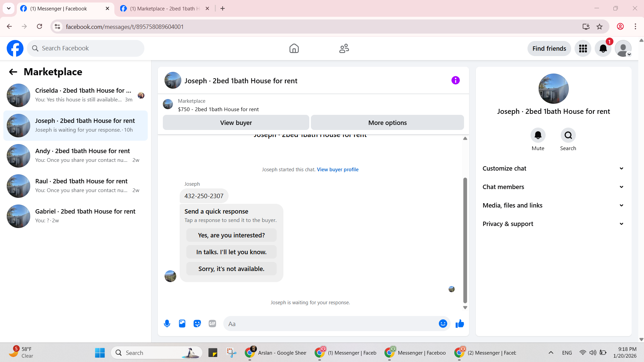Open new browser tab
The height and width of the screenshot is (362, 644).
click(x=223, y=8)
